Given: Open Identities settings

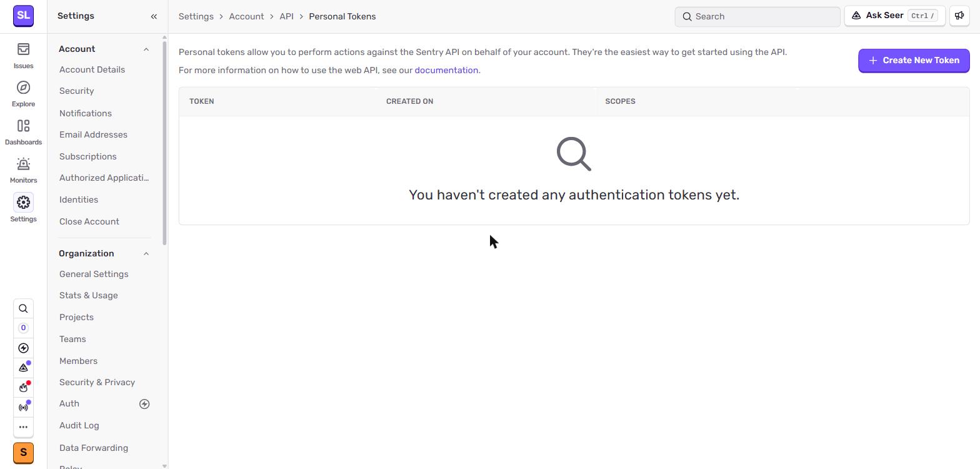Looking at the screenshot, I should pyautogui.click(x=79, y=199).
